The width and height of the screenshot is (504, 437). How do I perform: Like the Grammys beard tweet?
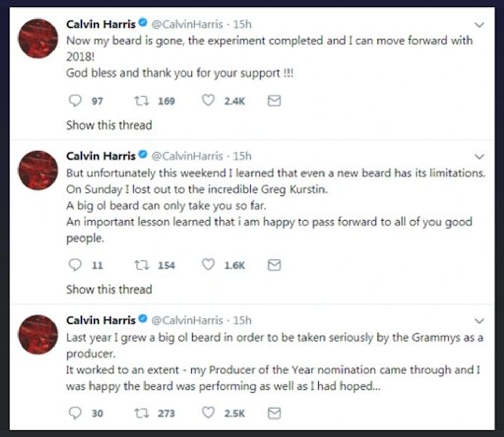pyautogui.click(x=208, y=413)
